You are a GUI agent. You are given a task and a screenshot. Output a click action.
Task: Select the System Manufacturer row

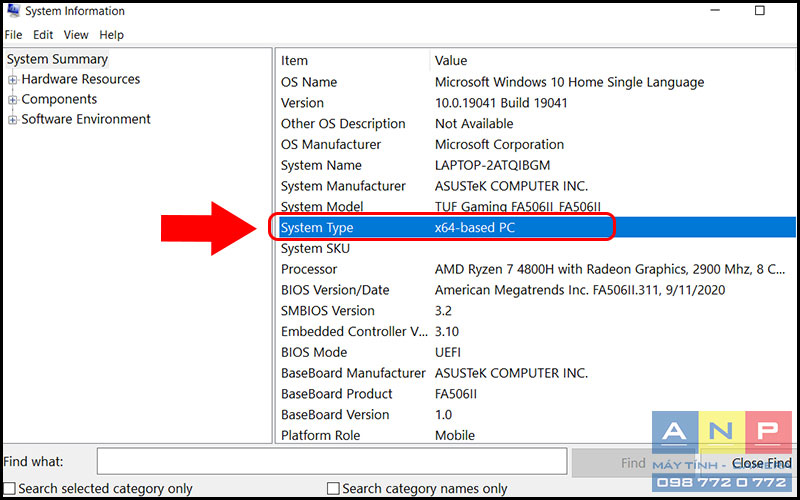pyautogui.click(x=536, y=186)
